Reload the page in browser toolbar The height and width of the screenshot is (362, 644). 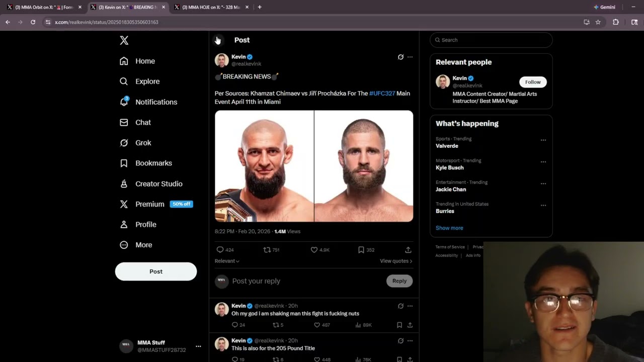tap(33, 22)
